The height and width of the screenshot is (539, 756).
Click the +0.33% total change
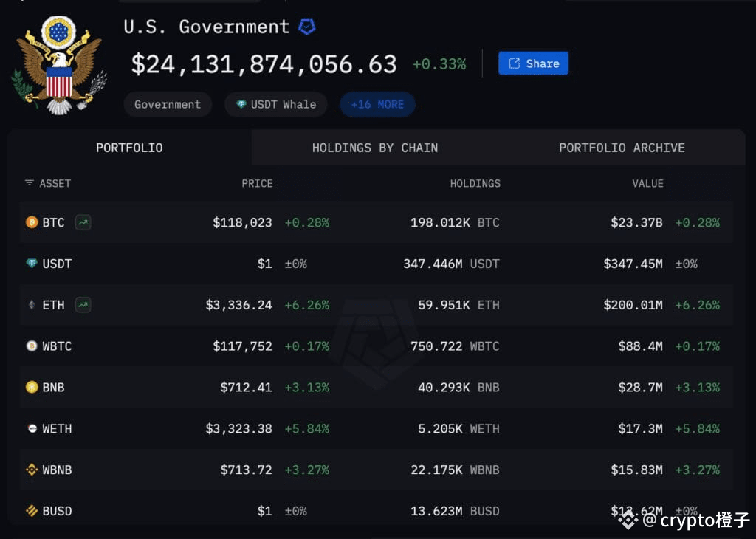coord(439,64)
